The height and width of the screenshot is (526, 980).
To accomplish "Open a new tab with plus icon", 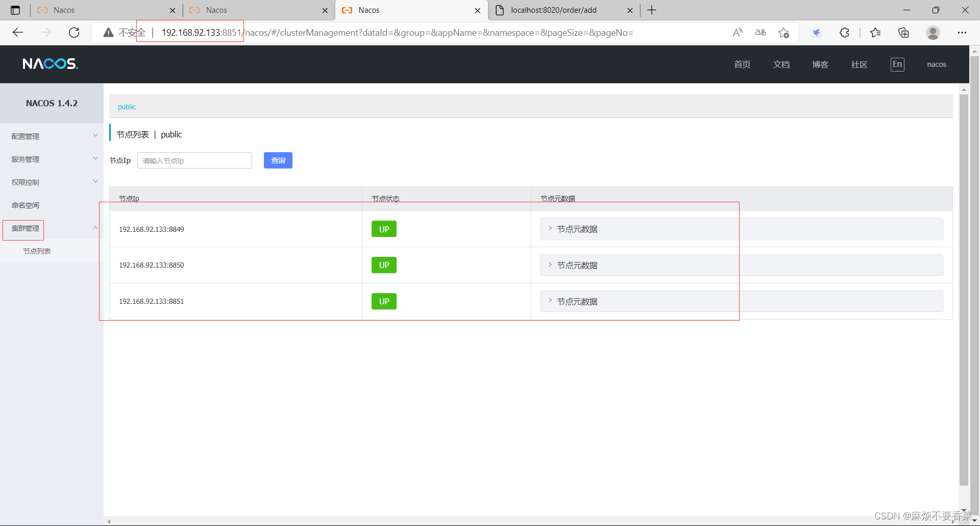I will (x=652, y=10).
